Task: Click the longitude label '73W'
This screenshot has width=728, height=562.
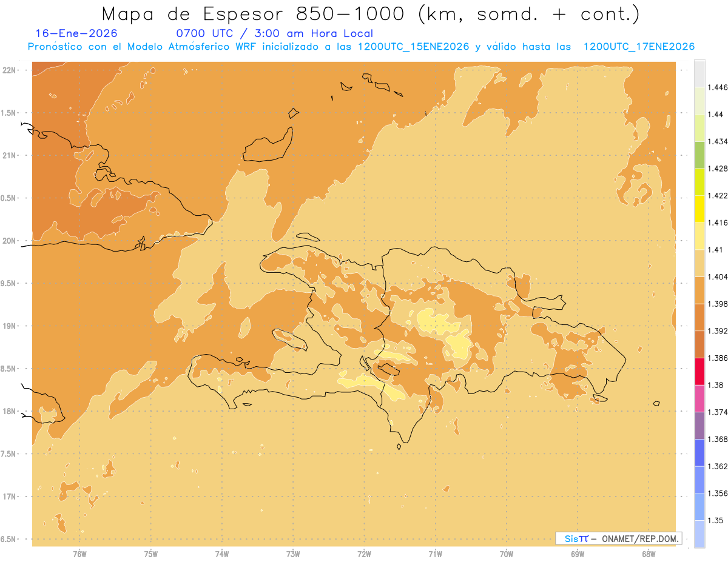Action: pyautogui.click(x=293, y=554)
